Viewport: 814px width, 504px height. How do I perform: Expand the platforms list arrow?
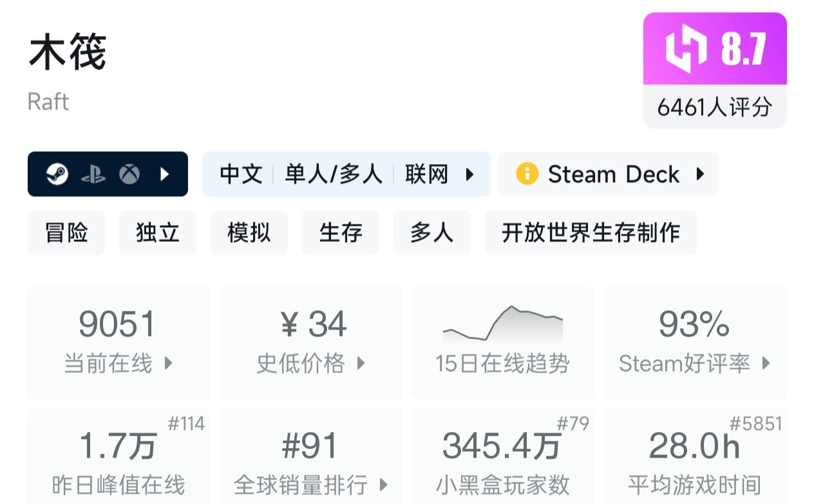[x=165, y=174]
